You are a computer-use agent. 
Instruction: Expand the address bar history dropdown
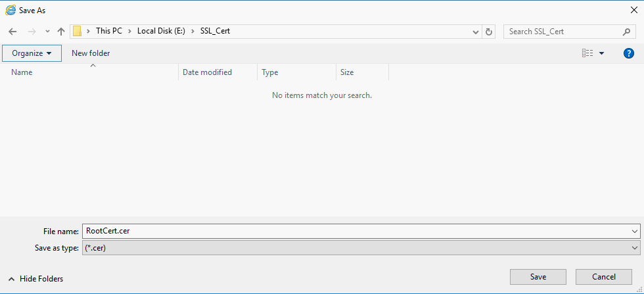[x=476, y=32]
